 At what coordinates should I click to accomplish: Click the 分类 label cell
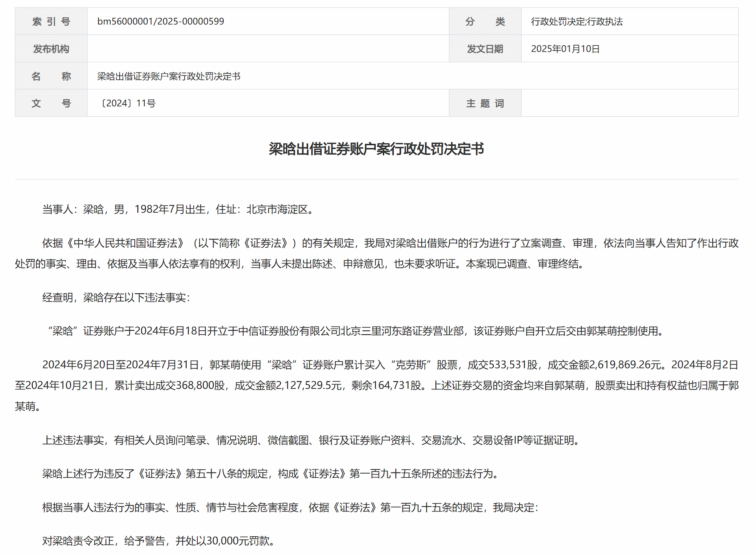[x=485, y=21]
